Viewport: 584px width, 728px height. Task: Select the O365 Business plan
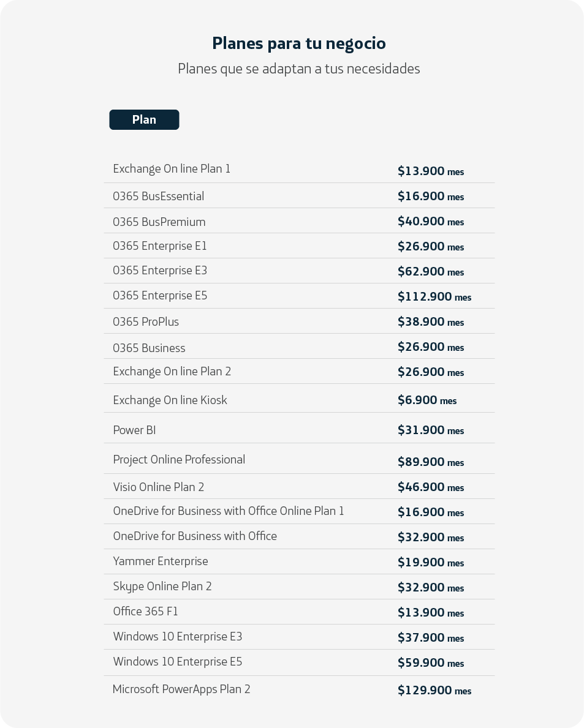click(299, 346)
